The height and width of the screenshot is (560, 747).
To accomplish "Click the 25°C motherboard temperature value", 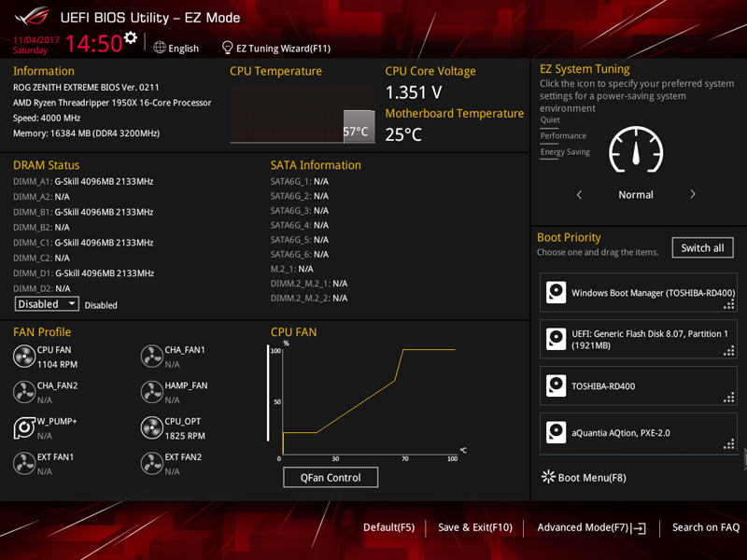I will 403,134.
